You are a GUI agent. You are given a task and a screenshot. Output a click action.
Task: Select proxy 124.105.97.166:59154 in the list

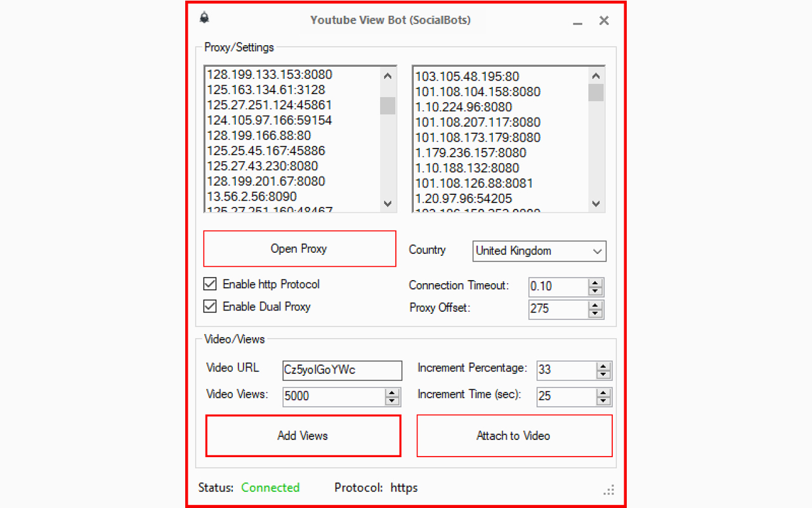(x=270, y=120)
